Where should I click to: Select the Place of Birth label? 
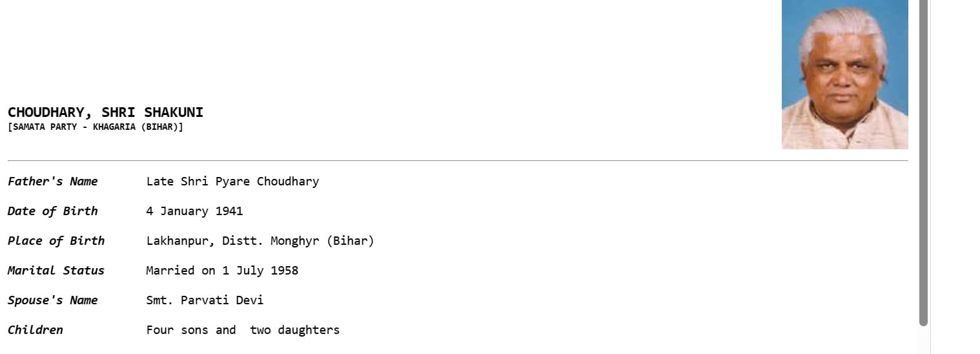coord(56,241)
